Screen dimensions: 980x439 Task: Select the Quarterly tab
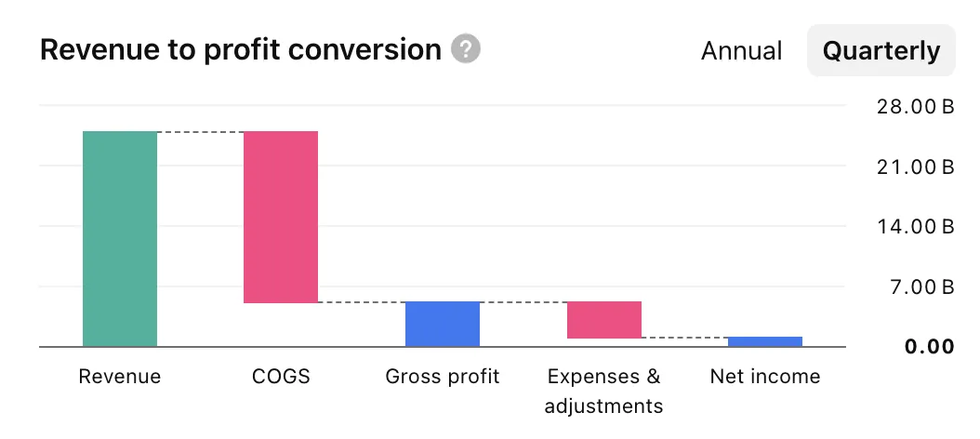coord(881,50)
